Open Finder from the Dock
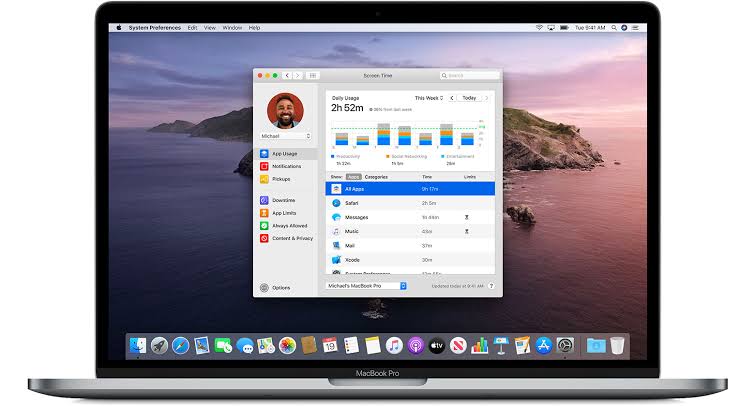This screenshot has height=406, width=755. pyautogui.click(x=138, y=345)
